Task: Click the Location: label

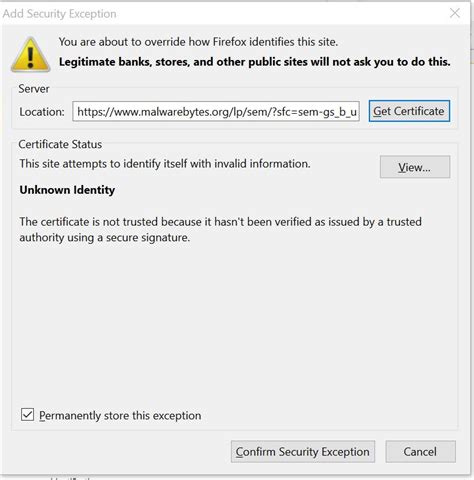Action: coord(42,112)
